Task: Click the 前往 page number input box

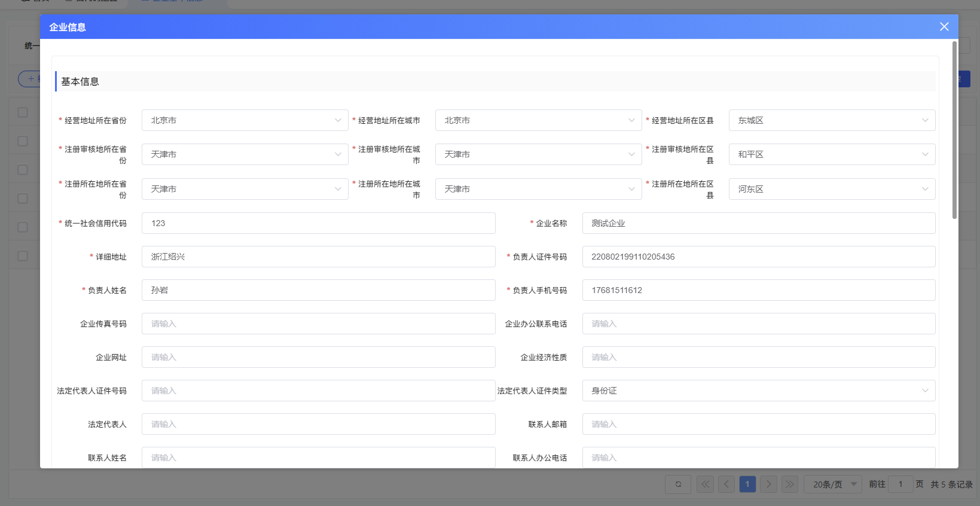Action: coord(900,484)
